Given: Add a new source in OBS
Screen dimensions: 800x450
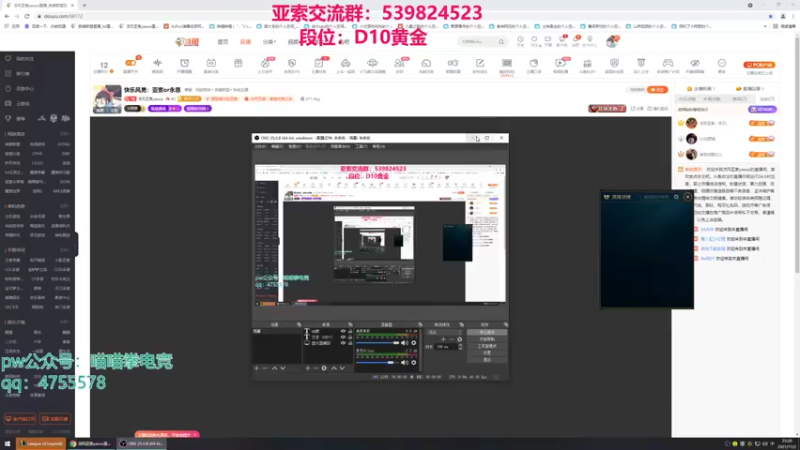Looking at the screenshot, I should click(x=308, y=368).
